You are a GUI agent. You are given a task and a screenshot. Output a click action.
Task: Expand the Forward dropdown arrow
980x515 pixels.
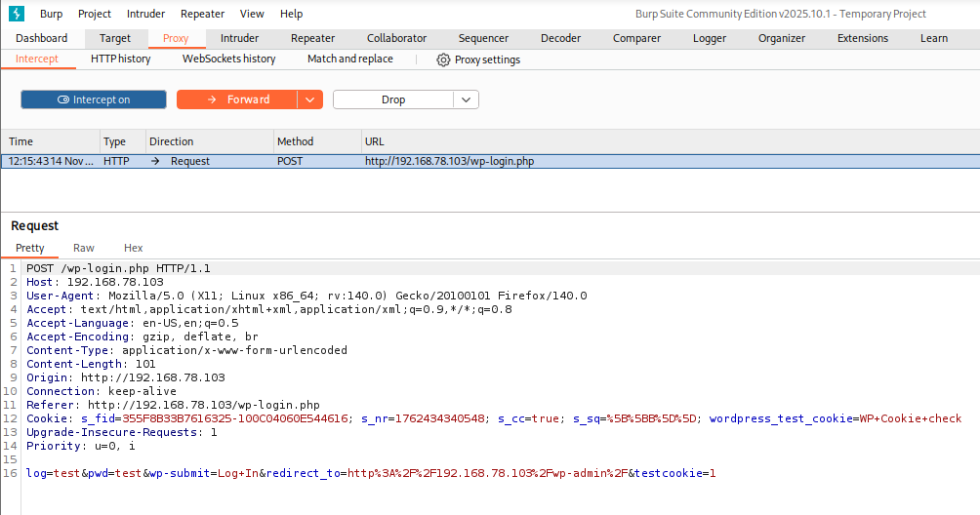click(x=309, y=99)
